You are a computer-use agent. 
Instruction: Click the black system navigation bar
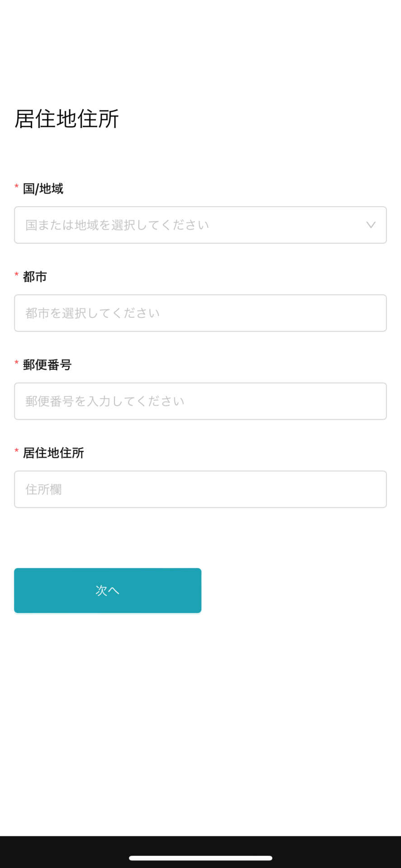(x=200, y=852)
